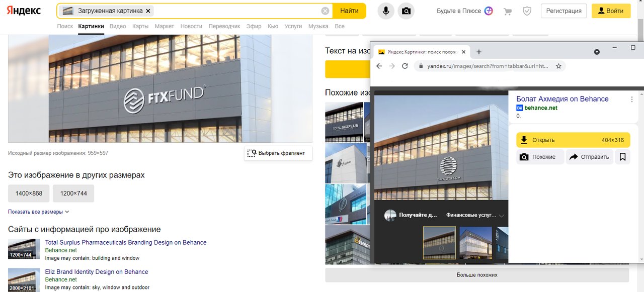Click the Будьте в Плюсе link
The height and width of the screenshot is (292, 644).
[458, 11]
